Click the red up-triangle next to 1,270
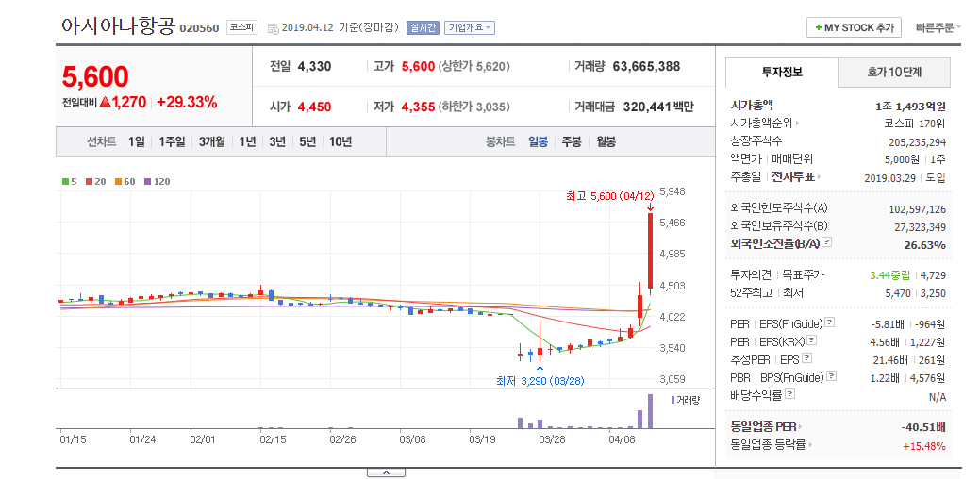Screen dimensions: 980x479 105,103
